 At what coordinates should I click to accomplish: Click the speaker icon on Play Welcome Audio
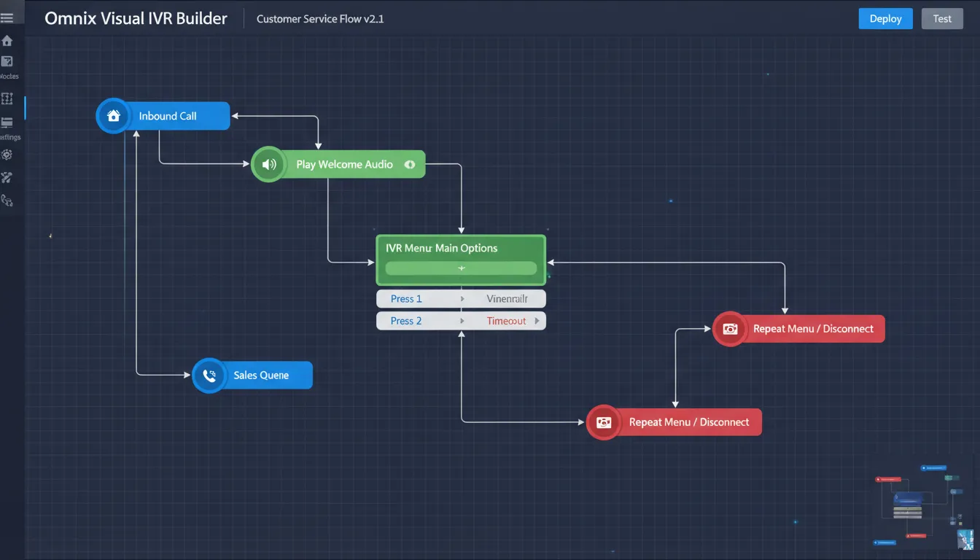point(268,164)
